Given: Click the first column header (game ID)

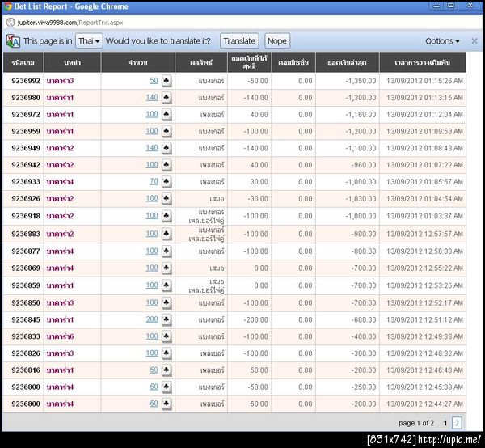Looking at the screenshot, I should point(23,62).
